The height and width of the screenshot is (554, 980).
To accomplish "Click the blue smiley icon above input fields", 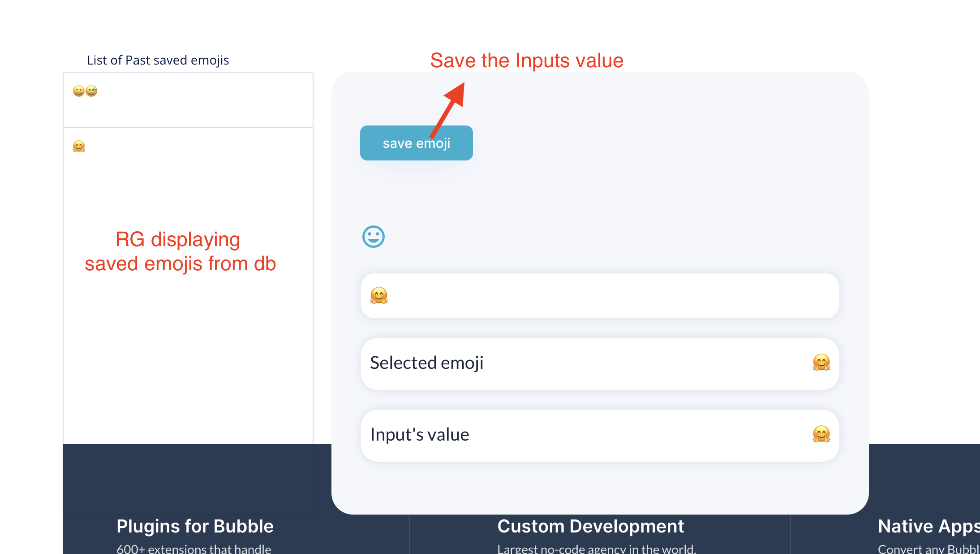I will click(375, 237).
